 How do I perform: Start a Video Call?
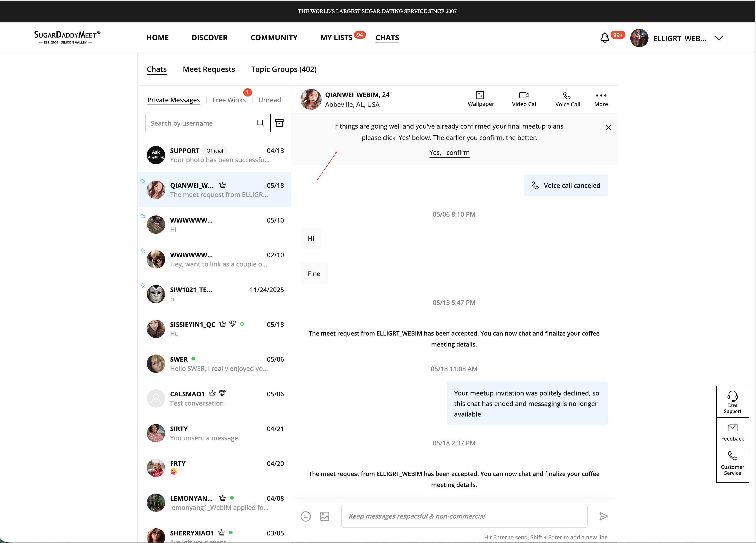pyautogui.click(x=524, y=99)
